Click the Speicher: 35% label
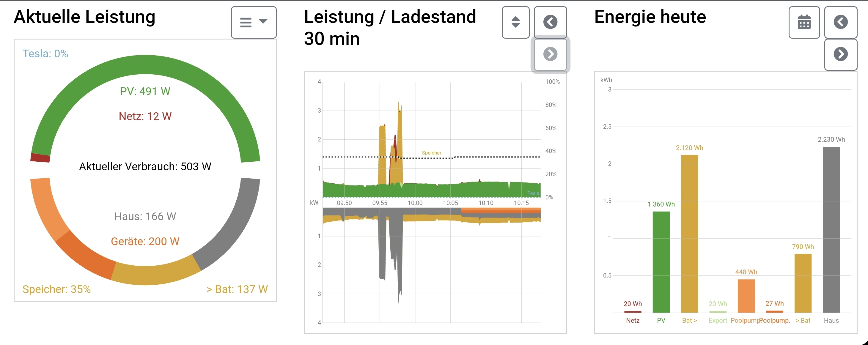868x345 pixels. pos(56,289)
